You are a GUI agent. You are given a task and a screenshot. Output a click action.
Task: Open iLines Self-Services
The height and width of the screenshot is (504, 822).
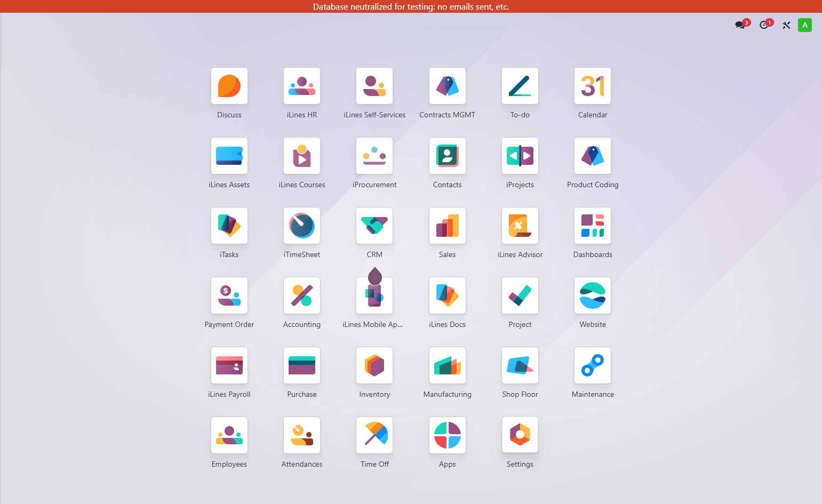click(x=374, y=86)
